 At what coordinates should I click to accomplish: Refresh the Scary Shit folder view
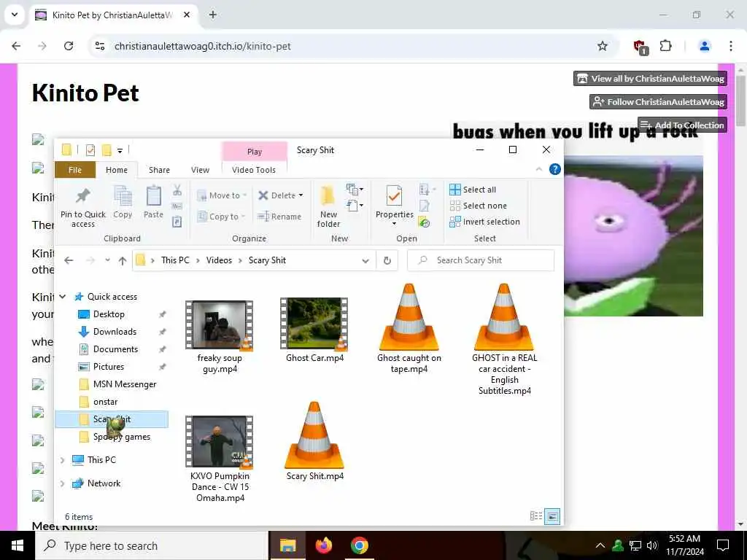tap(387, 260)
